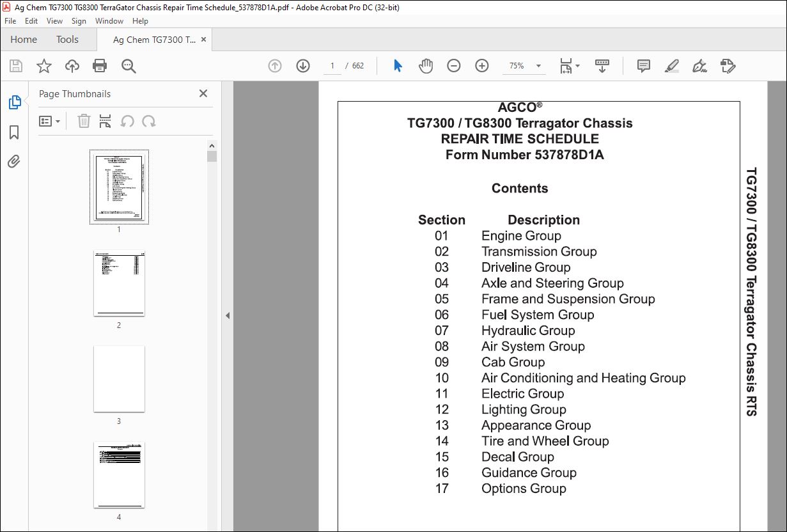787x532 pixels.
Task: Select the blank page 3 thumbnail
Action: 119,379
